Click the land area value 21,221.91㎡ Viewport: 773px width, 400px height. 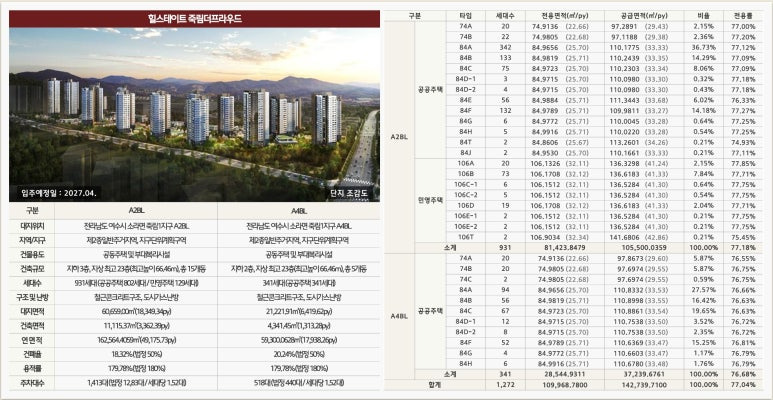click(299, 312)
